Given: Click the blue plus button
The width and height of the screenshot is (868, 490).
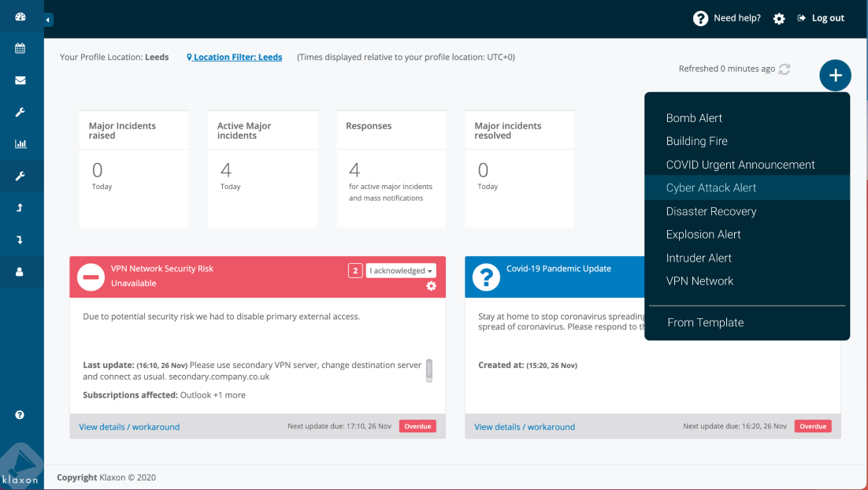Looking at the screenshot, I should click(835, 76).
